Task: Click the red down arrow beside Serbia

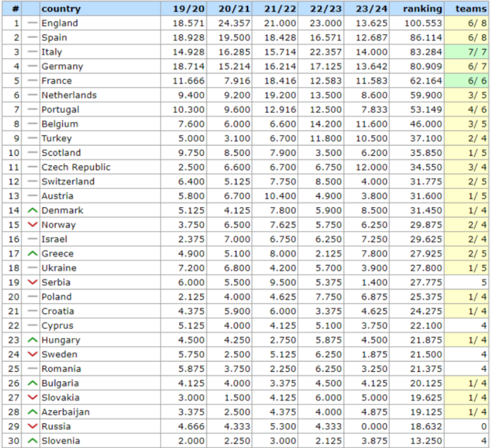Action: 32,283
